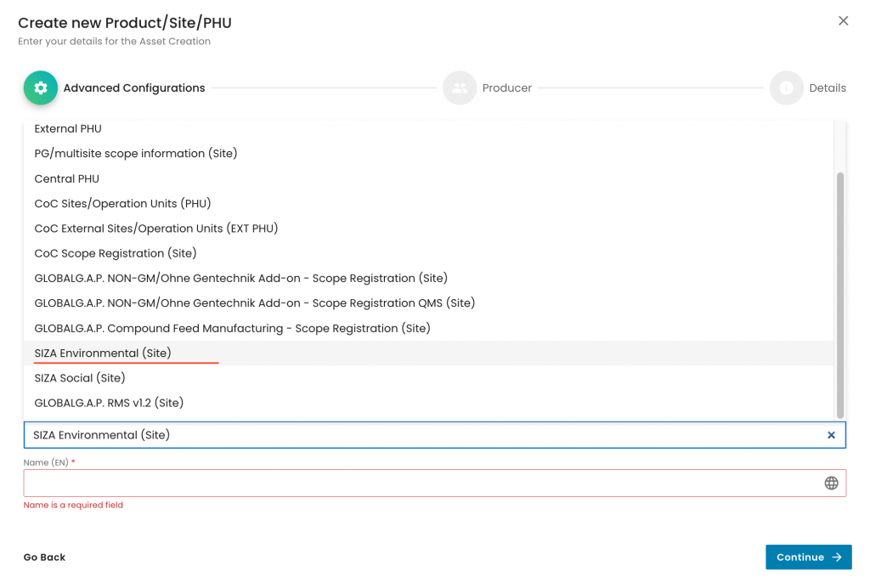Choose GLOBALG.A.P. Compound Feed Manufacturing option

[233, 328]
